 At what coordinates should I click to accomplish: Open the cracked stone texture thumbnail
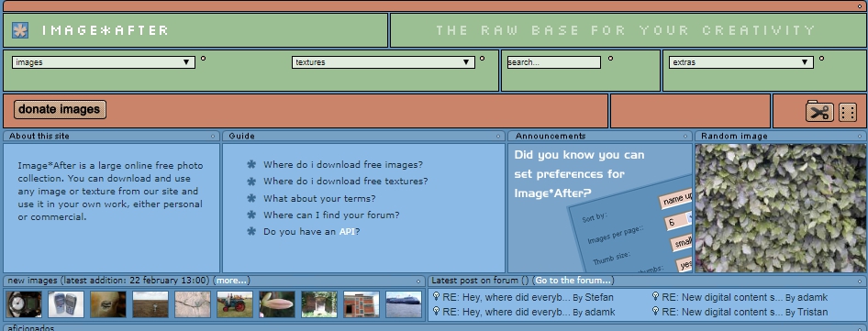193,304
